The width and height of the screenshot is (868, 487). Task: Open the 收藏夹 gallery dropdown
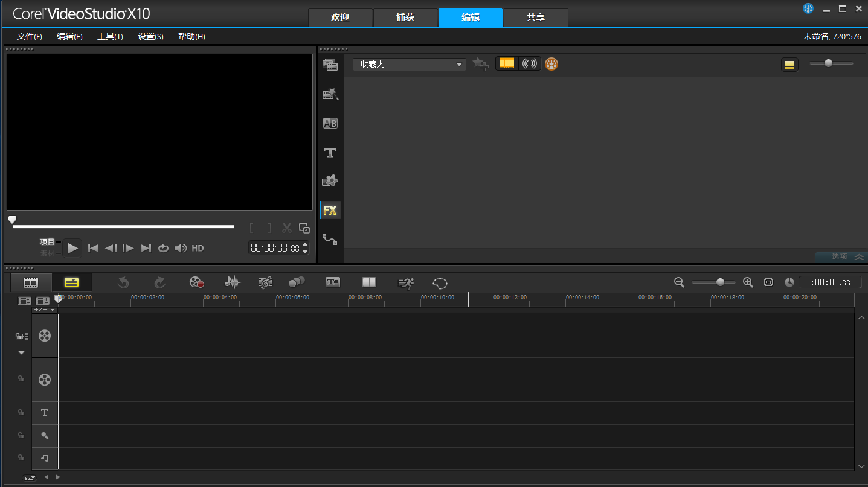[410, 64]
